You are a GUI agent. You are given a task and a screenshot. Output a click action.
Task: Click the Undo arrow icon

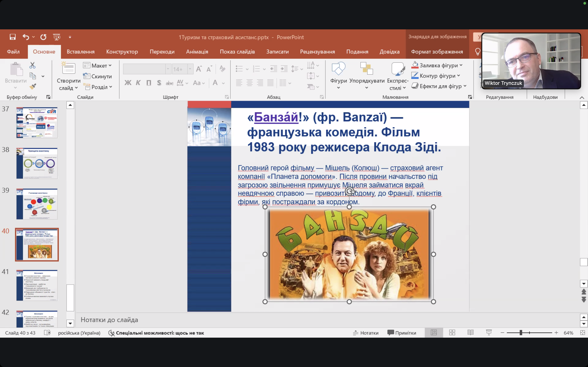[26, 37]
